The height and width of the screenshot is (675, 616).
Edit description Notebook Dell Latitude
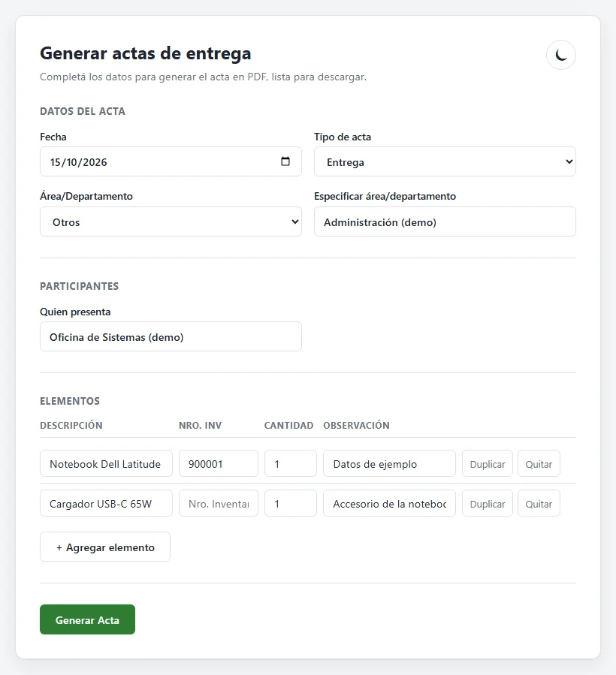coord(106,463)
